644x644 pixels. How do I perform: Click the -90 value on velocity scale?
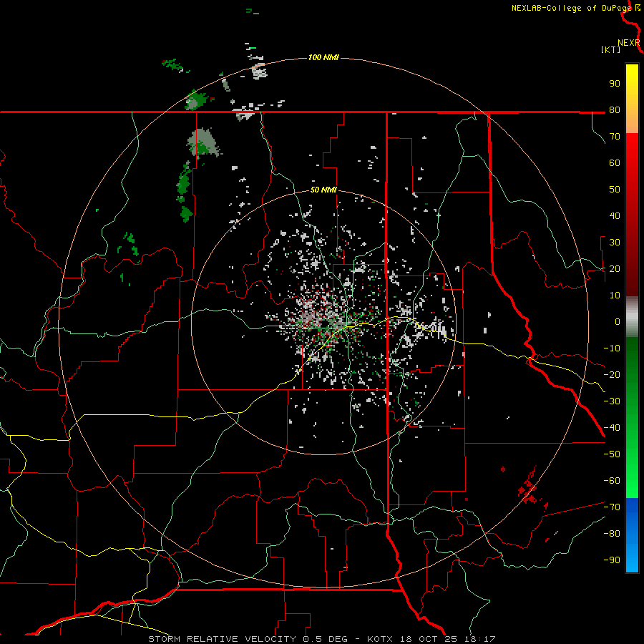click(x=612, y=560)
